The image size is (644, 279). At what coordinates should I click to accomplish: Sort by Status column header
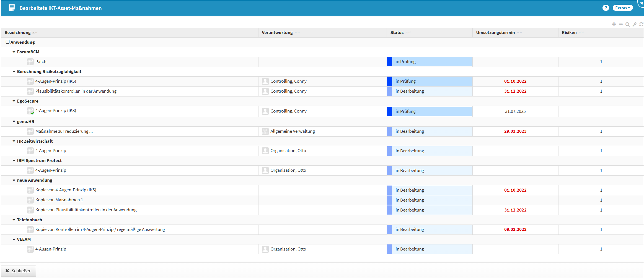pyautogui.click(x=397, y=33)
